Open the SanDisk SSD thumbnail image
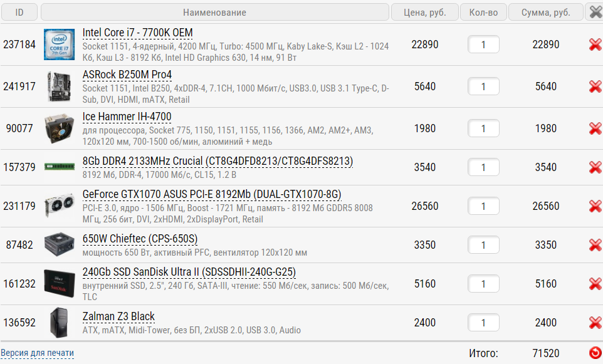This screenshot has width=603, height=364. [x=59, y=284]
